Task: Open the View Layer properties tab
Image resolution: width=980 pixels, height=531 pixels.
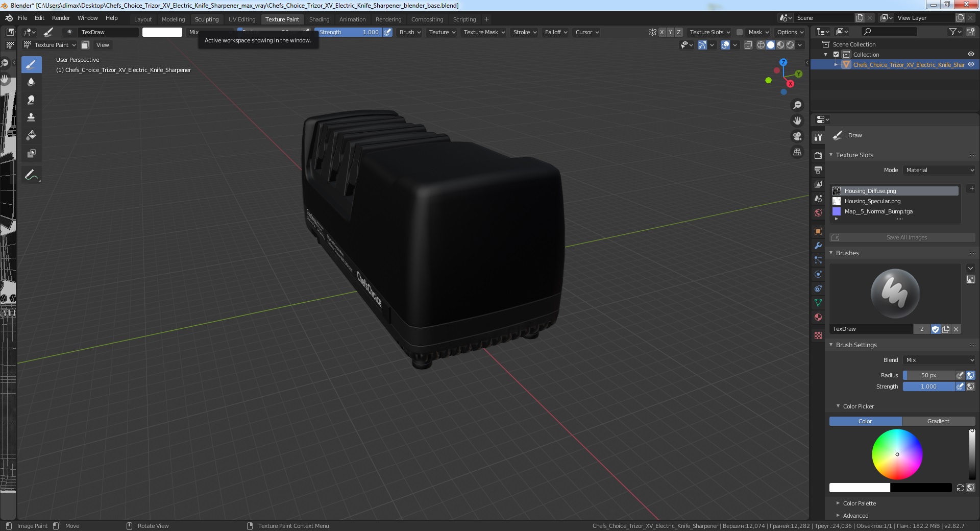Action: [818, 184]
